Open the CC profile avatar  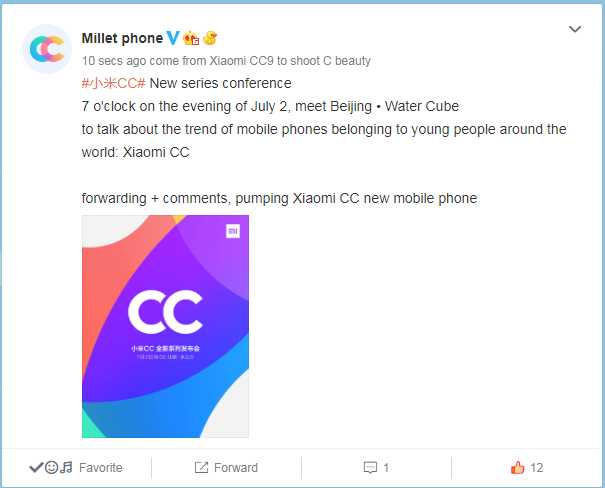(x=47, y=49)
